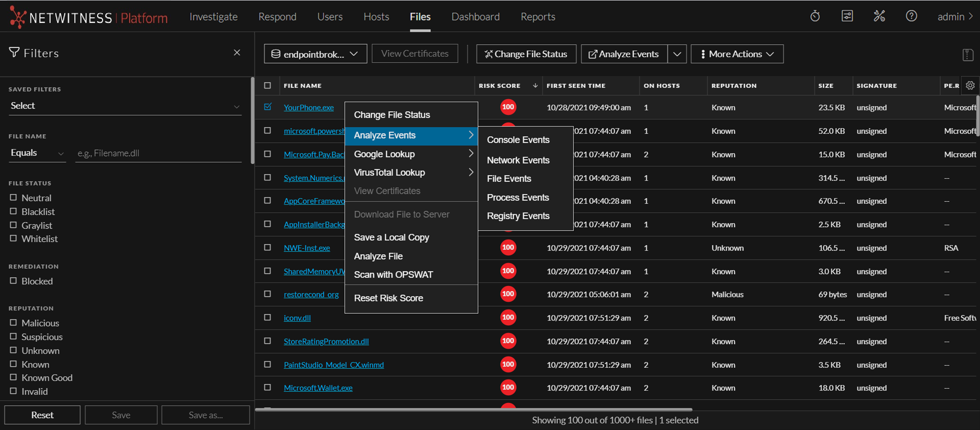Click the Reset filters button
The image size is (980, 430).
pyautogui.click(x=42, y=415)
